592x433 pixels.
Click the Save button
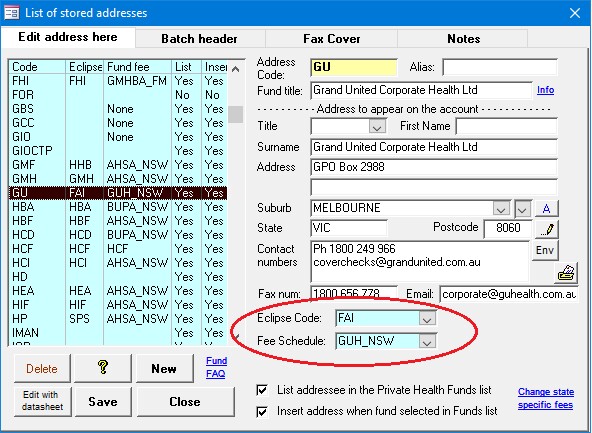click(103, 402)
